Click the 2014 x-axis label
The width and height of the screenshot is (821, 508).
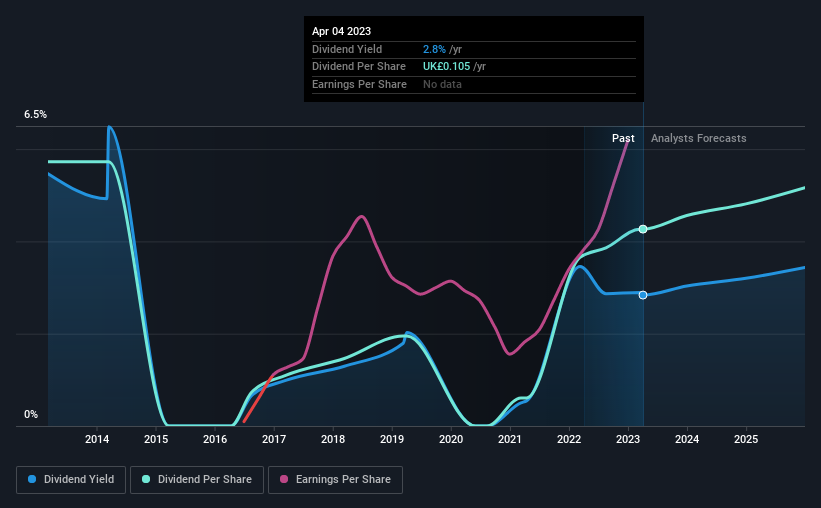(x=97, y=439)
